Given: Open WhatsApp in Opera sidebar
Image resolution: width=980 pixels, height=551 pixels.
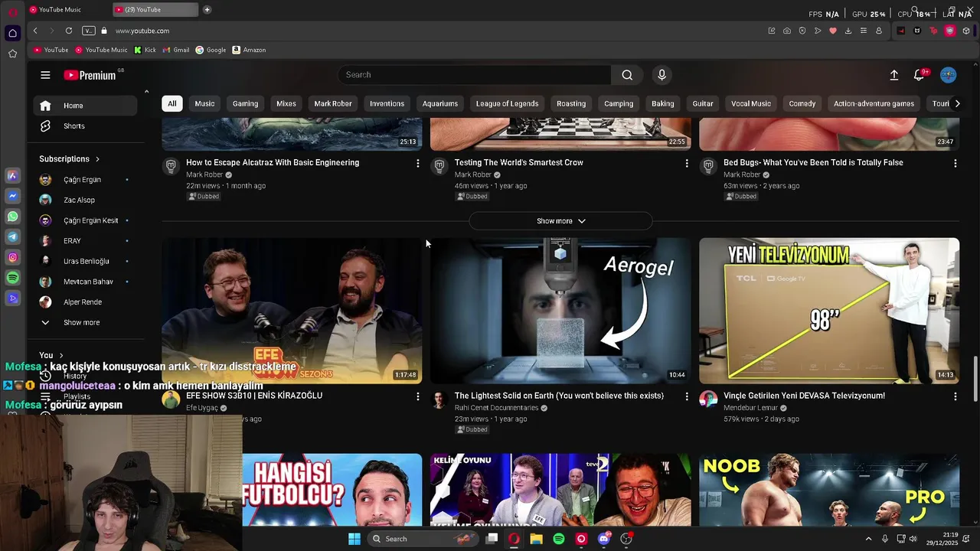Looking at the screenshot, I should 12,217.
